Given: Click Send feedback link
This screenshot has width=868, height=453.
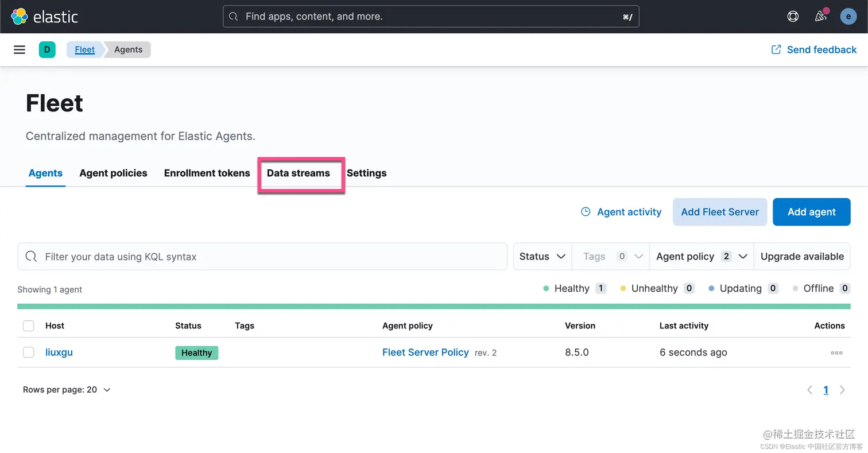Looking at the screenshot, I should [x=814, y=49].
